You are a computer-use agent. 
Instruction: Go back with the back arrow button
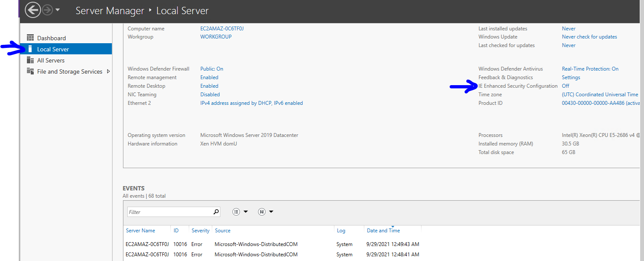coord(33,10)
